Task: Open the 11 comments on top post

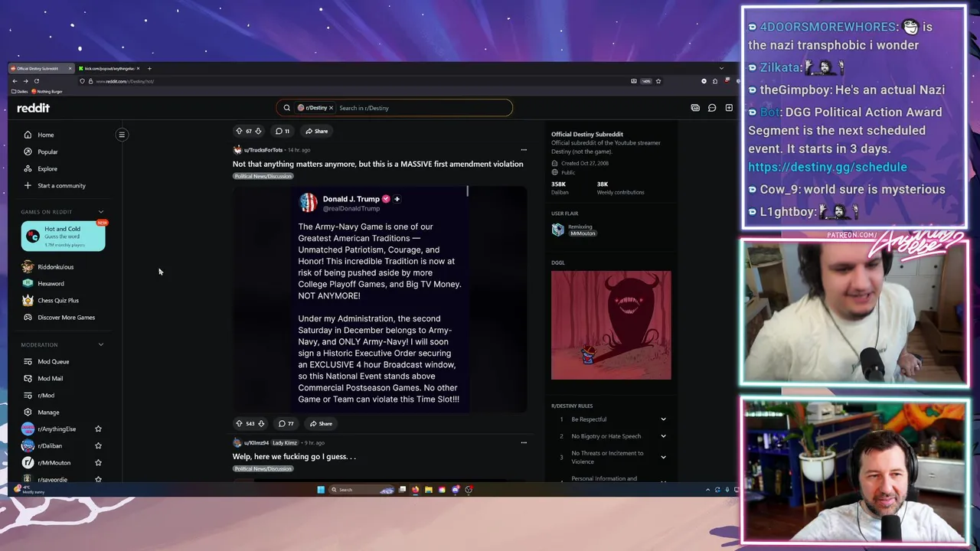Action: (x=283, y=131)
